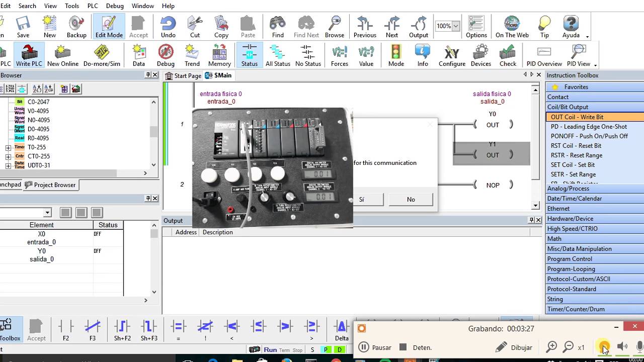Click the Write PLC icon
Viewport: 644px width, 362px height.
pos(29,55)
